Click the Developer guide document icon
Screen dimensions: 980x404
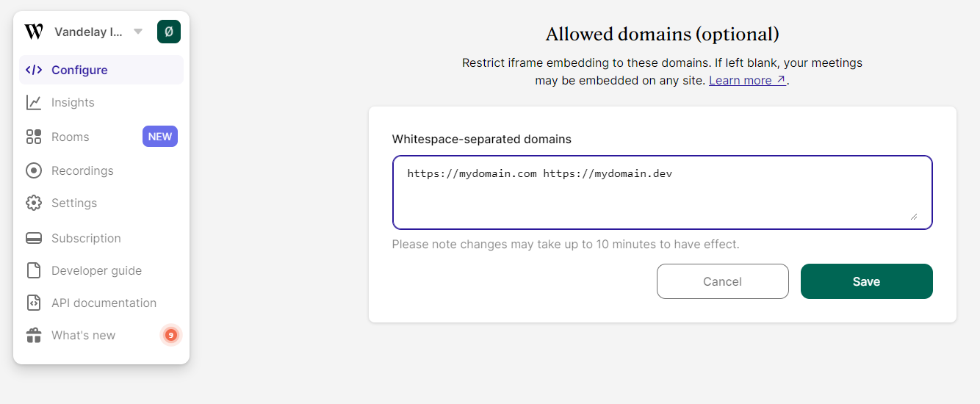[34, 270]
